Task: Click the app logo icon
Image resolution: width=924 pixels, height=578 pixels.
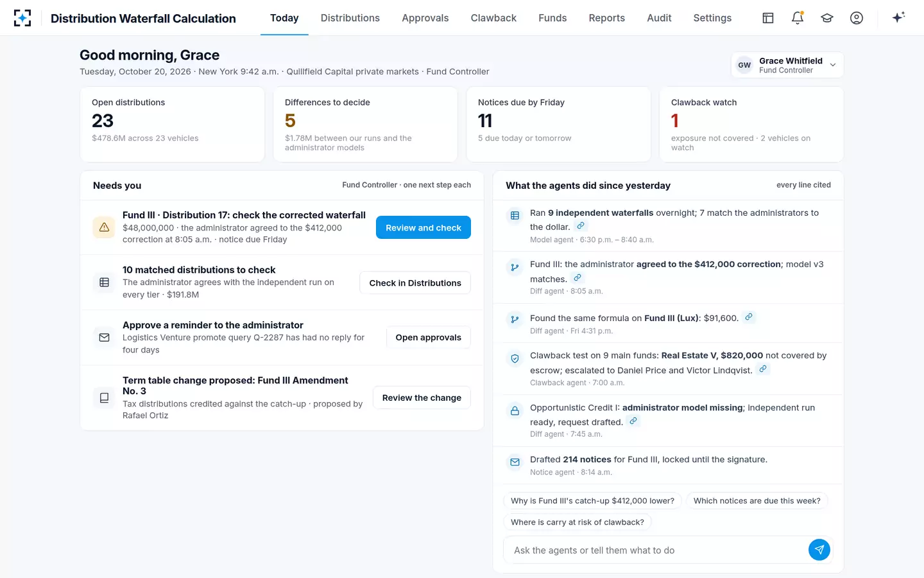Action: click(x=22, y=18)
